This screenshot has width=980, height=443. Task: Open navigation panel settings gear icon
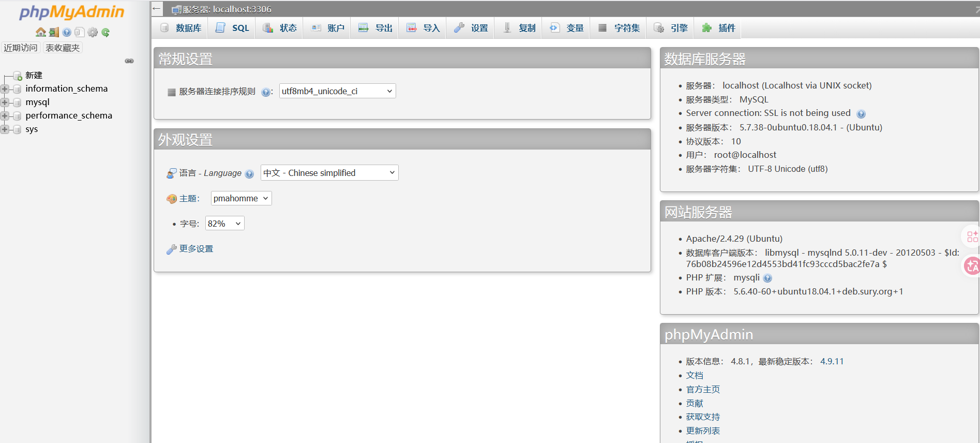tap(93, 32)
